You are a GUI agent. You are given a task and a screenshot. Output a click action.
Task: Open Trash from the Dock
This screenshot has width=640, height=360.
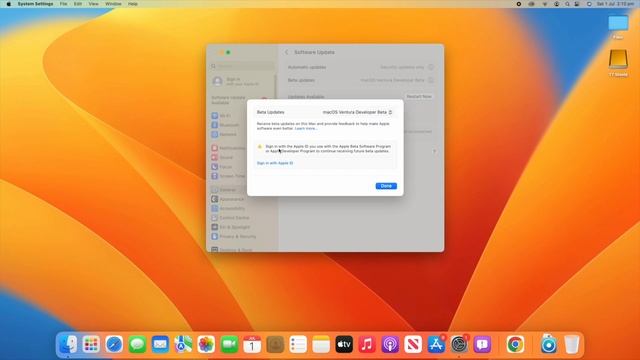(x=572, y=344)
